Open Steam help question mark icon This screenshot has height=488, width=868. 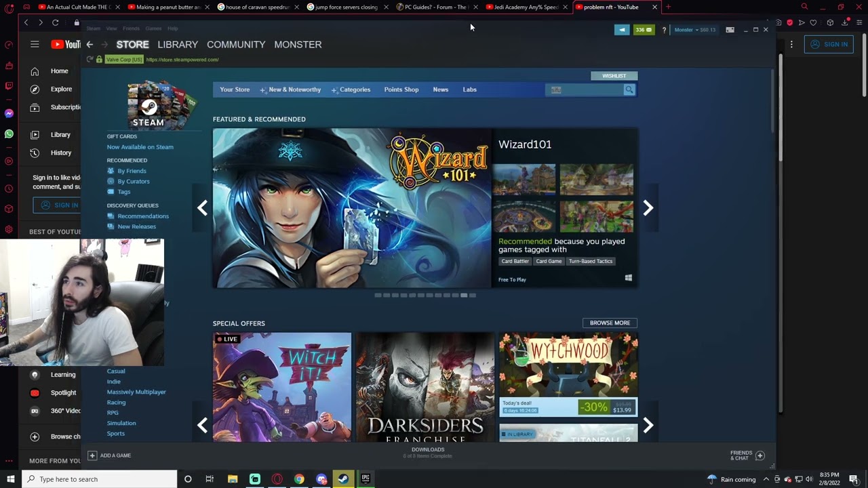664,30
